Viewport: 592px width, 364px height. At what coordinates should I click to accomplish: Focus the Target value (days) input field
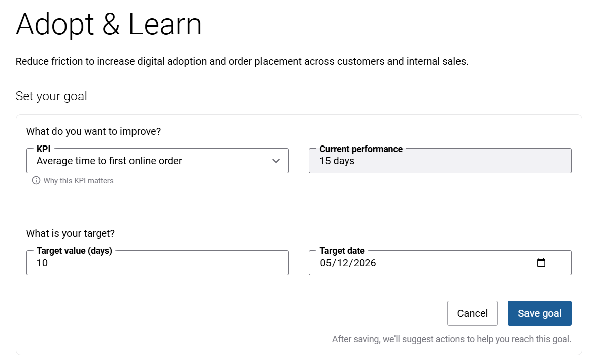pyautogui.click(x=157, y=263)
